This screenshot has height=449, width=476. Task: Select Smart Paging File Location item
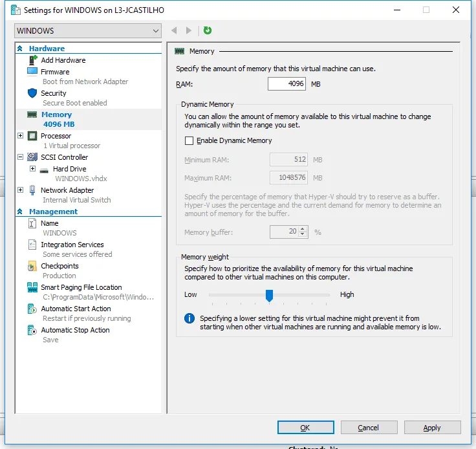[81, 287]
